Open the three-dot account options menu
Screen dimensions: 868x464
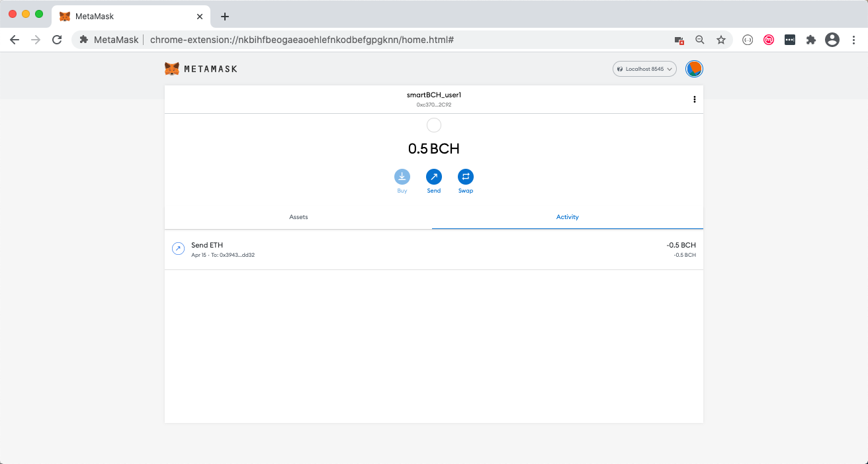[694, 99]
